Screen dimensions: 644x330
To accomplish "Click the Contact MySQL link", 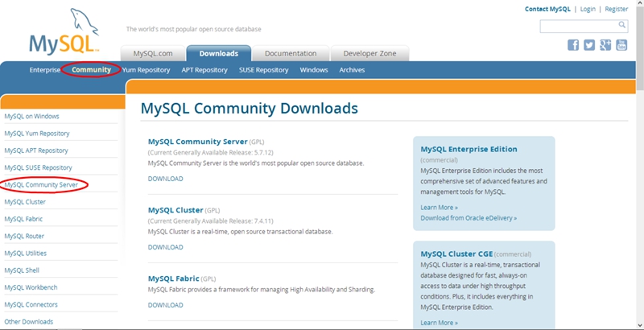I will click(547, 9).
